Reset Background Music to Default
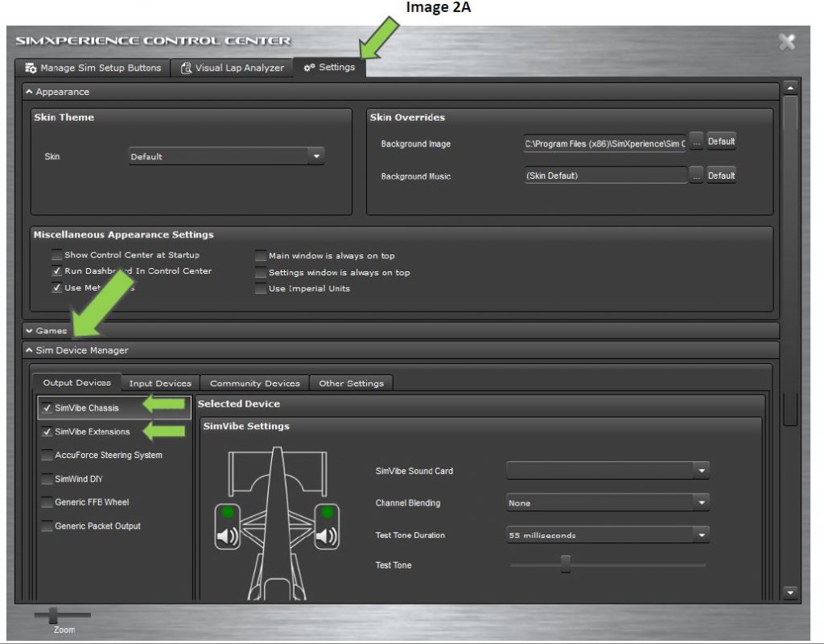This screenshot has height=644, width=824. pos(721,175)
